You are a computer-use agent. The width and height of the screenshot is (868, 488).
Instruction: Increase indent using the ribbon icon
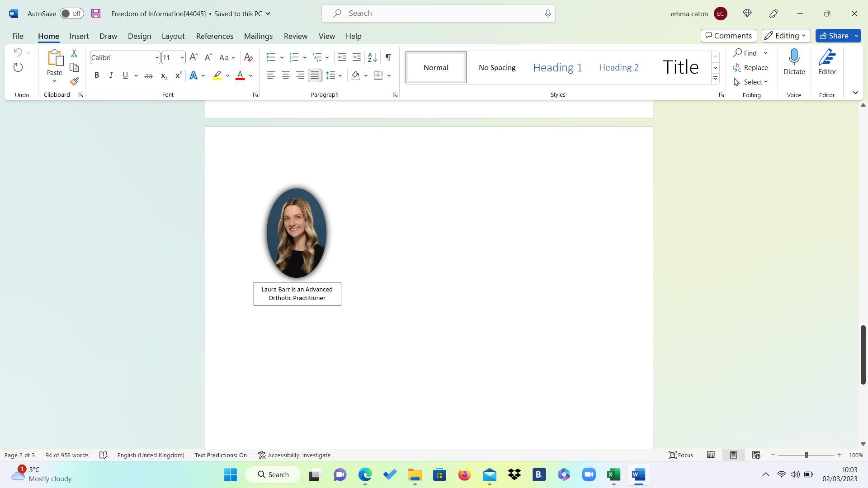tap(357, 57)
